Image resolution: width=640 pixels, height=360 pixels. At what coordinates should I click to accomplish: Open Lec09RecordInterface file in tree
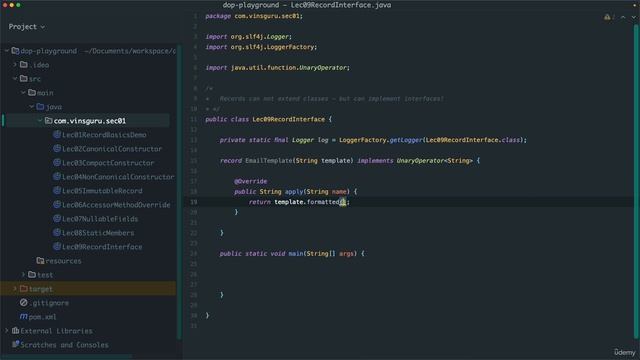click(102, 247)
